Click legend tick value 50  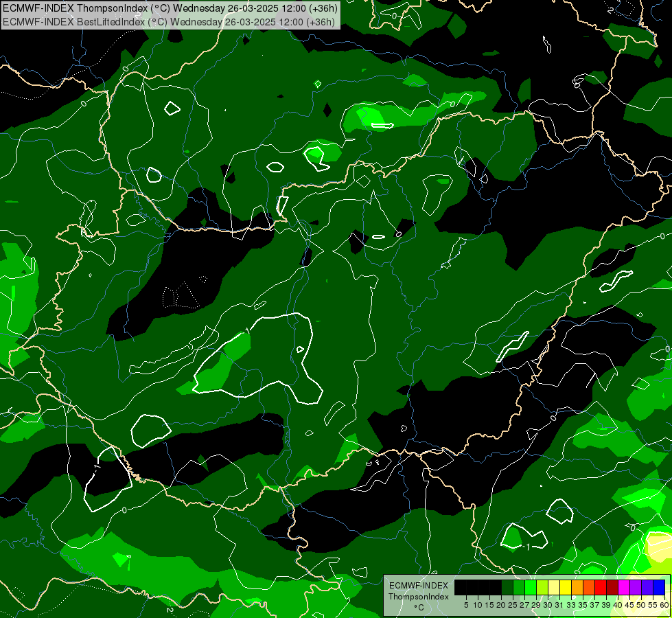click(x=641, y=605)
